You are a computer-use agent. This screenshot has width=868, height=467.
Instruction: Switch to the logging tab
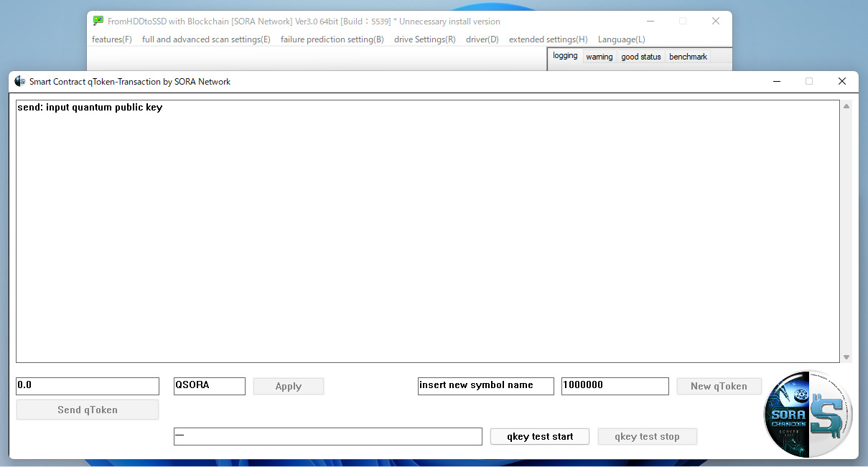[x=565, y=56]
